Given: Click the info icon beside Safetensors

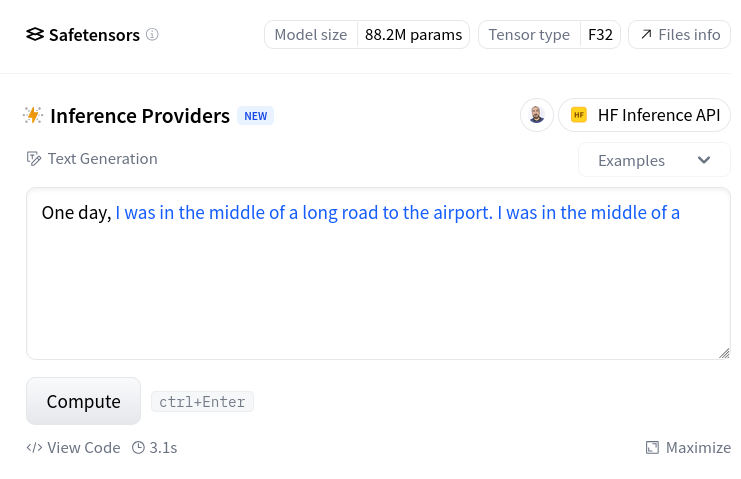Looking at the screenshot, I should coord(152,35).
